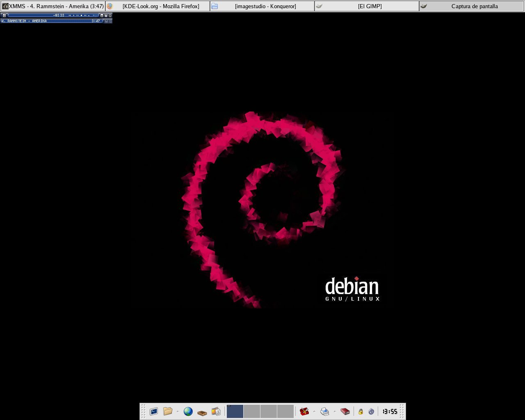Image resolution: width=525 pixels, height=420 pixels.
Task: Click the XMMS eject button
Action: click(x=89, y=16)
